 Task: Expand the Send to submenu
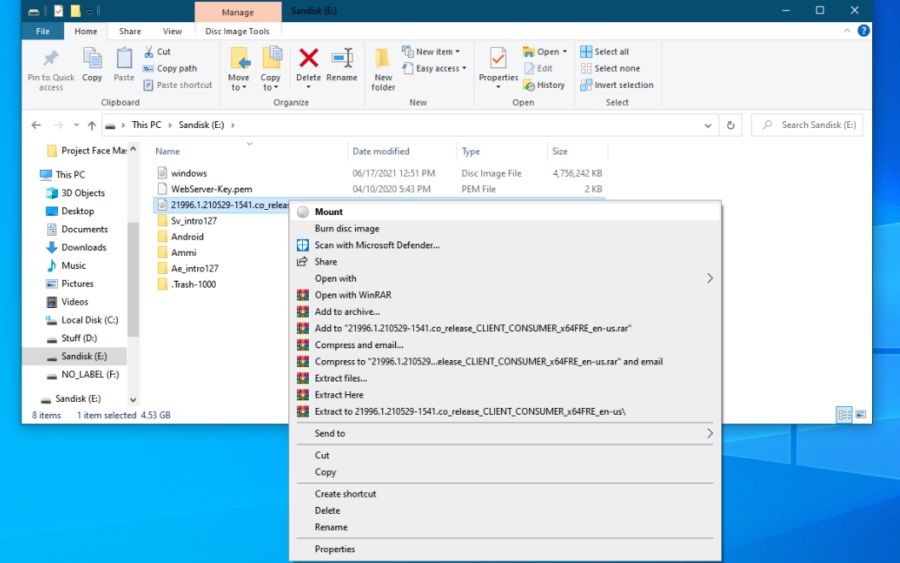click(x=710, y=433)
